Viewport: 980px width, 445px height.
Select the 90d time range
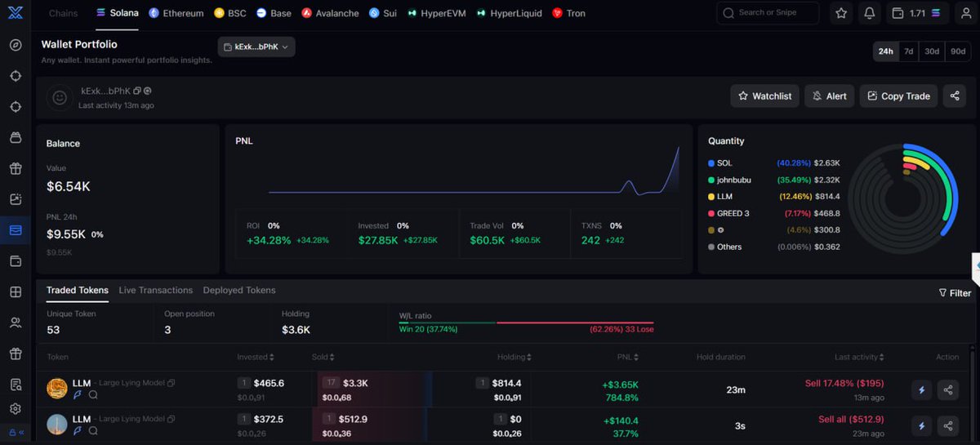click(x=957, y=51)
